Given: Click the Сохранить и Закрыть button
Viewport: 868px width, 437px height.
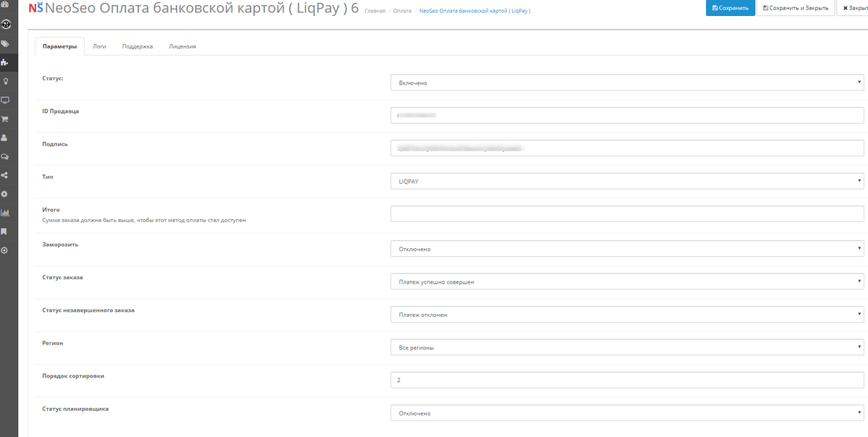Looking at the screenshot, I should coord(796,8).
